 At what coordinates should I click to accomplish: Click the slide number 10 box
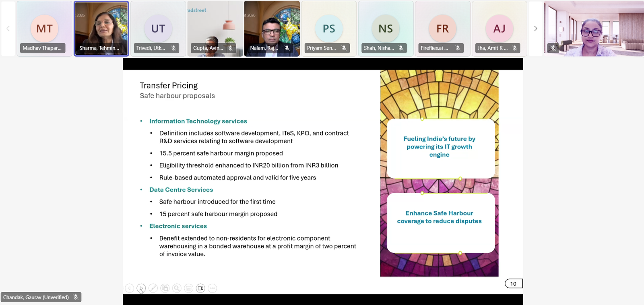click(513, 284)
